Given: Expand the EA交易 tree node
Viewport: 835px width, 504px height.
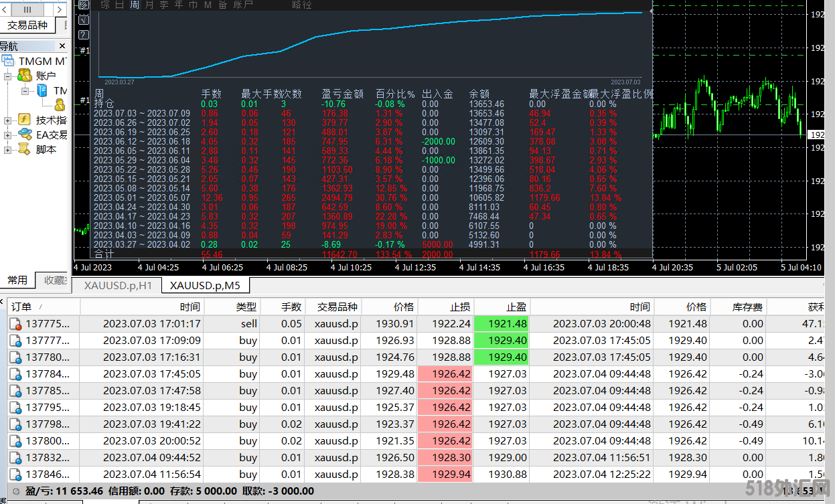Looking at the screenshot, I should click(x=7, y=135).
